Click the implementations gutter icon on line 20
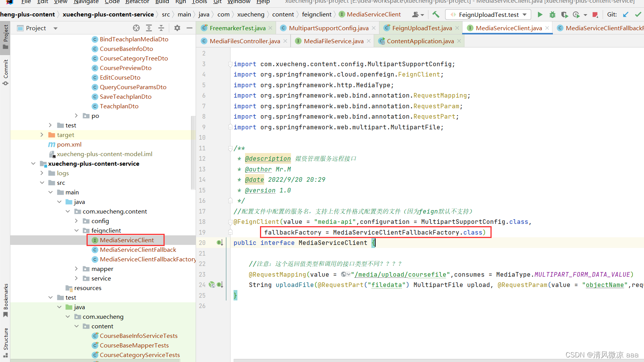Image resolution: width=644 pixels, height=362 pixels. (220, 243)
